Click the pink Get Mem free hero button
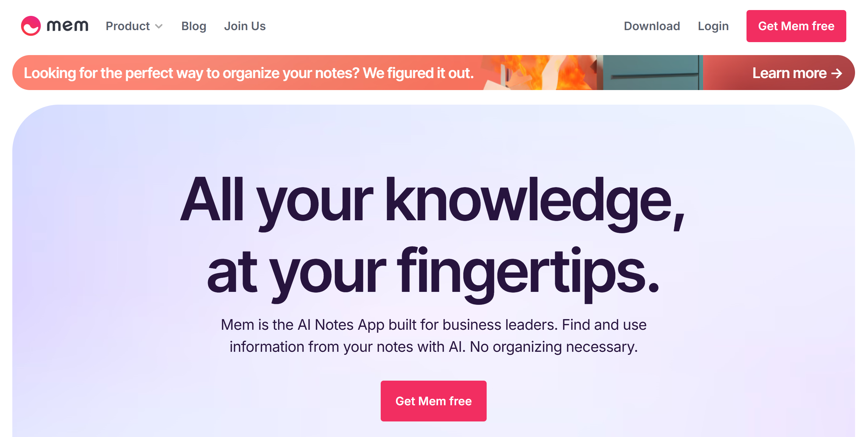 [x=434, y=401]
